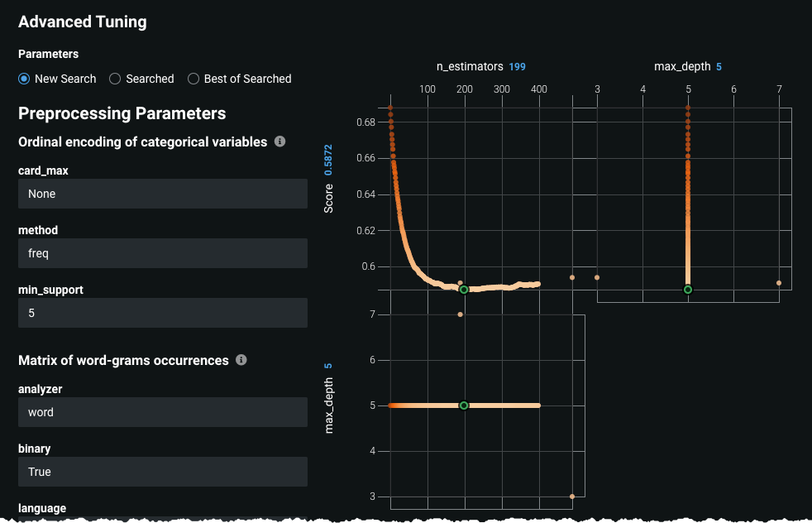This screenshot has height=523, width=812.
Task: Open the analyzer dropdown showing word
Action: 162,412
